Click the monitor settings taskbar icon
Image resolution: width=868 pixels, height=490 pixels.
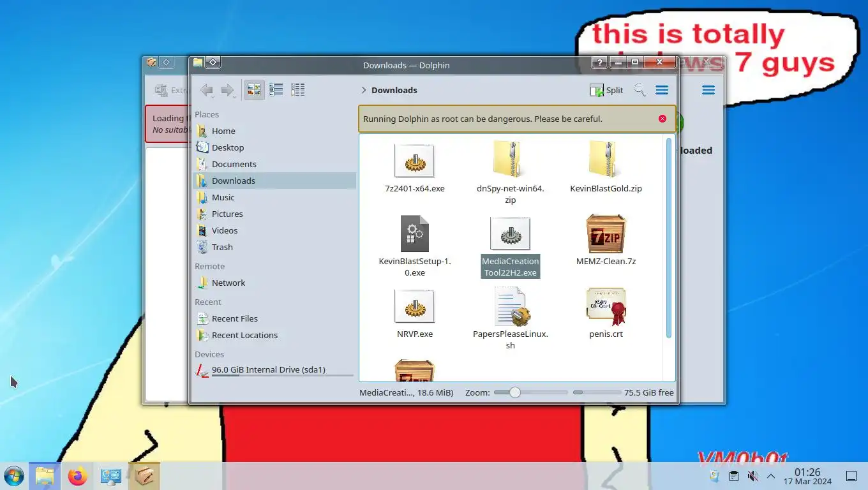pyautogui.click(x=111, y=476)
